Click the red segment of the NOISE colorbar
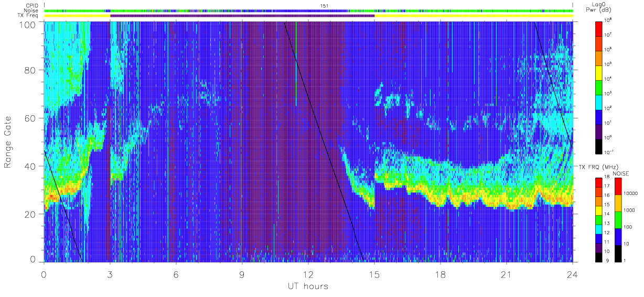This screenshot has height=297, width=644. coord(618,186)
